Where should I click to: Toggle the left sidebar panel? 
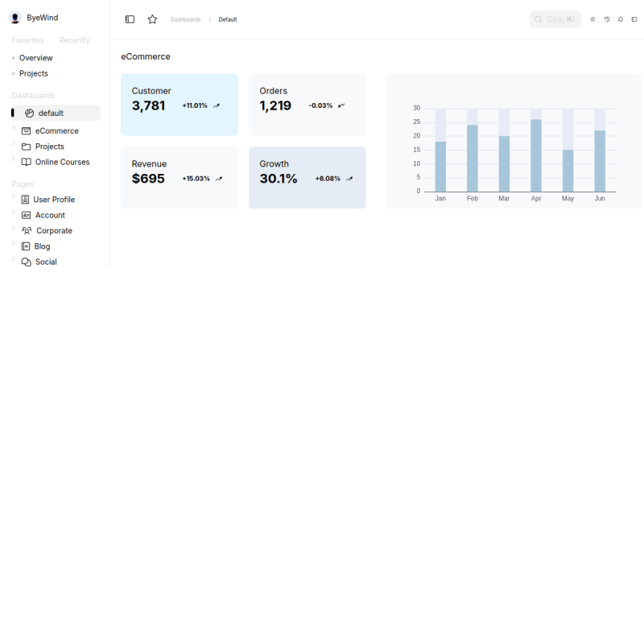tap(130, 19)
